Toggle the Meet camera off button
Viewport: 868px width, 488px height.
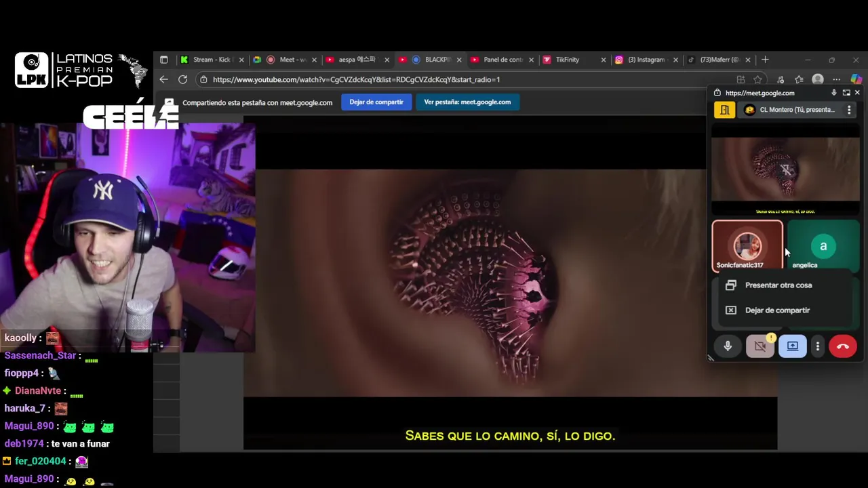pos(760,346)
